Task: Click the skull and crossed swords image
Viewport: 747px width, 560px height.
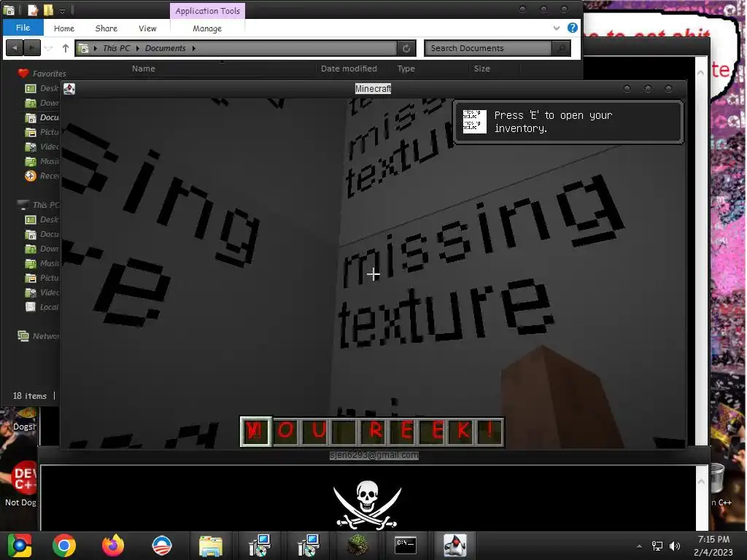Action: coord(367,505)
